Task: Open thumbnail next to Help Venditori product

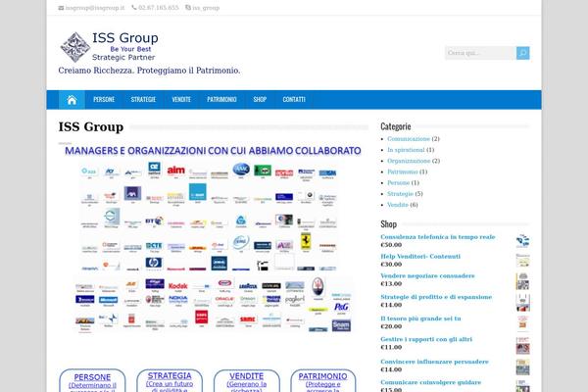Action: [522, 261]
